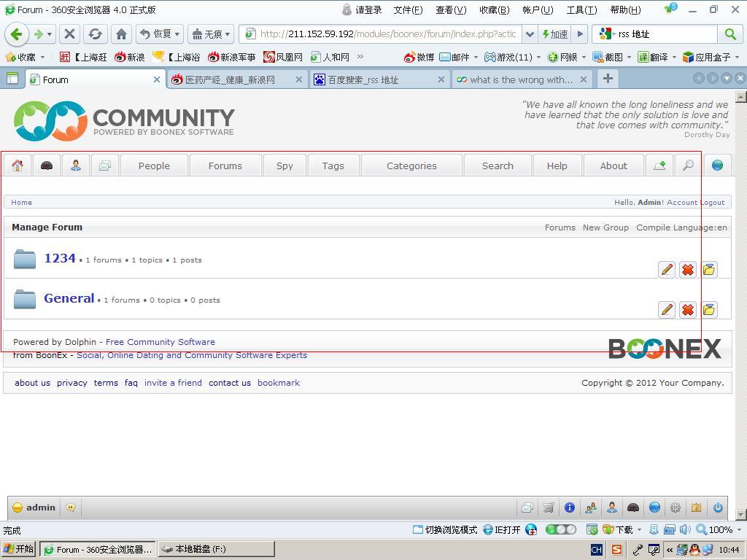Click the New Group link
This screenshot has height=560, width=747.
coord(605,227)
